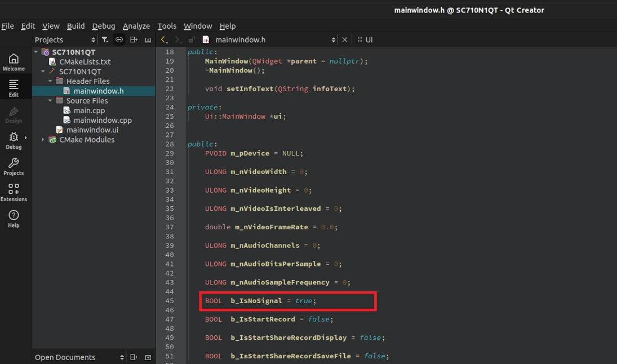
Task: Open the View menu
Action: click(51, 26)
